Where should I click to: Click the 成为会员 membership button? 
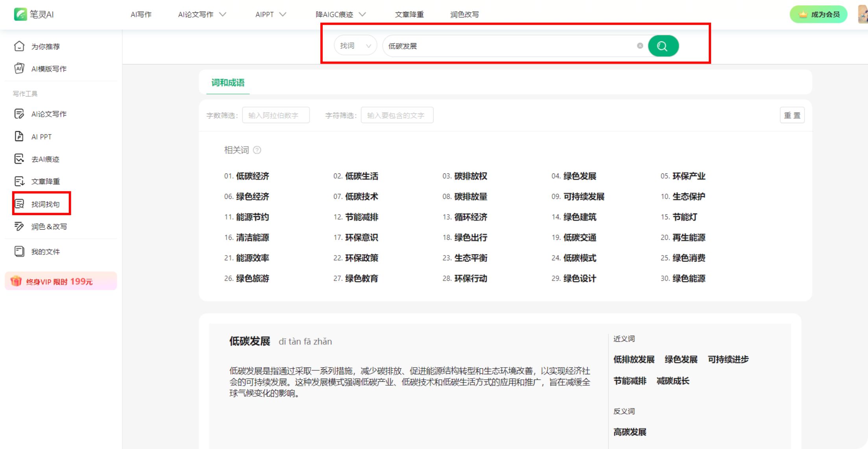[x=818, y=15]
